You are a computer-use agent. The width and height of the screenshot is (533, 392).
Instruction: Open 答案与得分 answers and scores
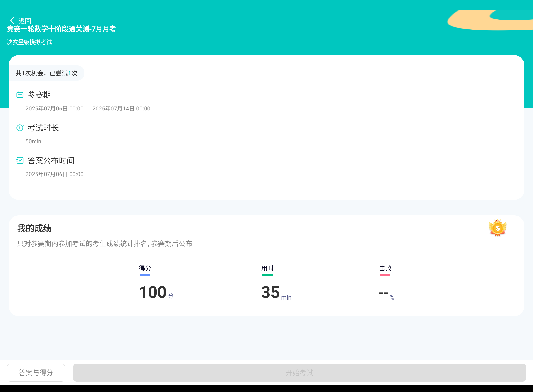[x=36, y=372]
